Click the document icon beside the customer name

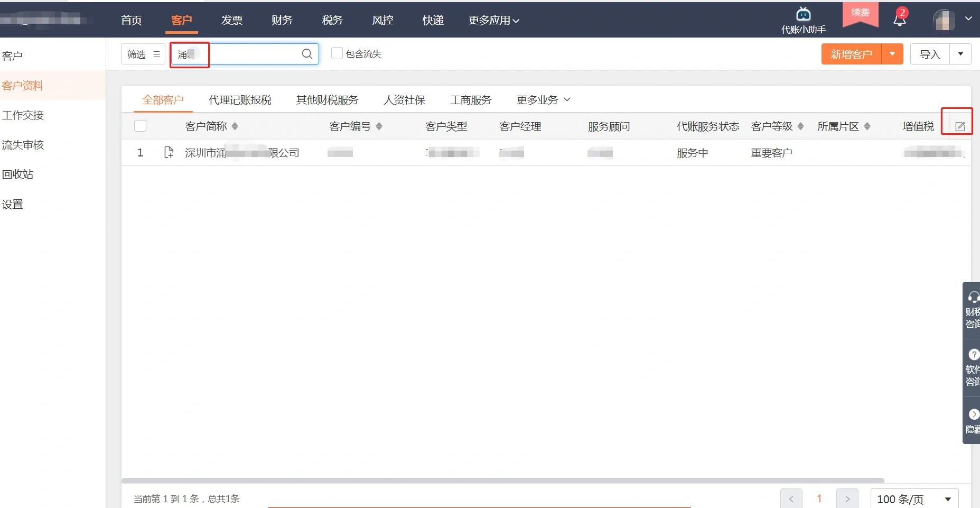pos(169,152)
